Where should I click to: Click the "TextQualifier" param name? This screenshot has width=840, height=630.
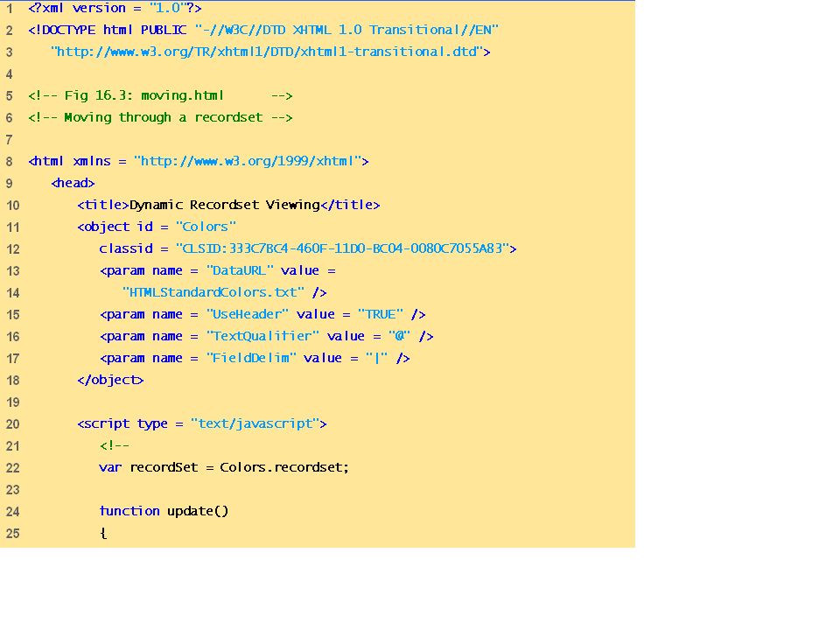(262, 336)
